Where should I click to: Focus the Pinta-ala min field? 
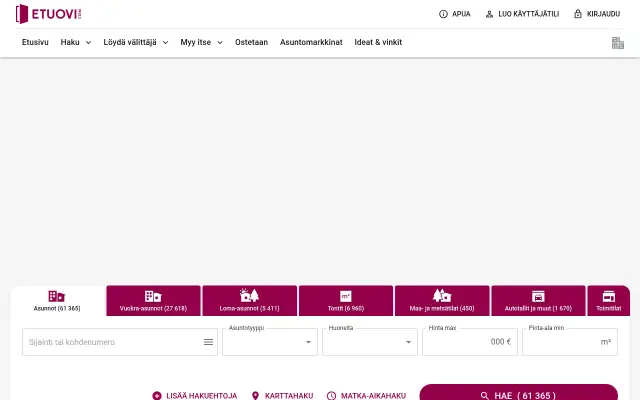(570, 342)
